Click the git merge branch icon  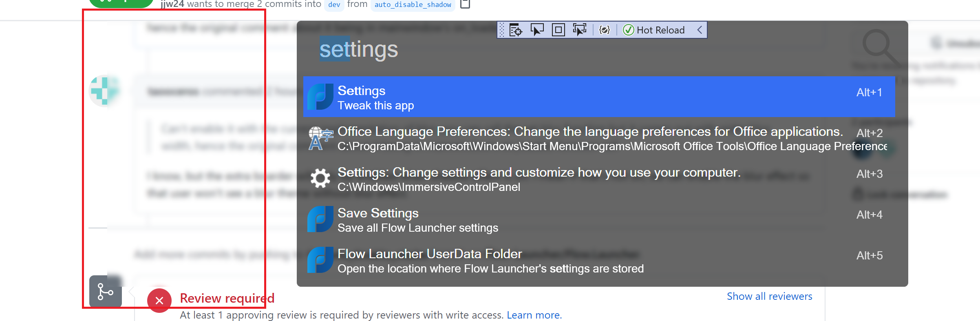click(x=105, y=291)
